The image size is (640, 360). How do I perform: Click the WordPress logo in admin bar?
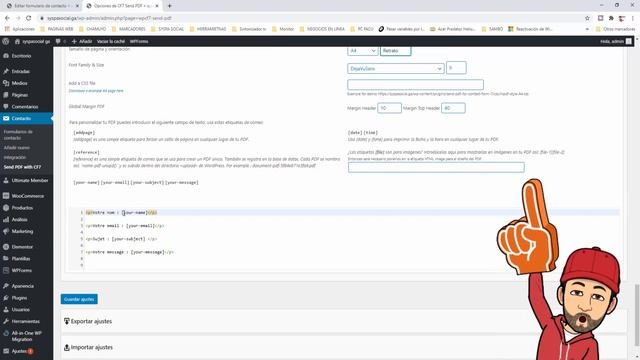click(6, 41)
